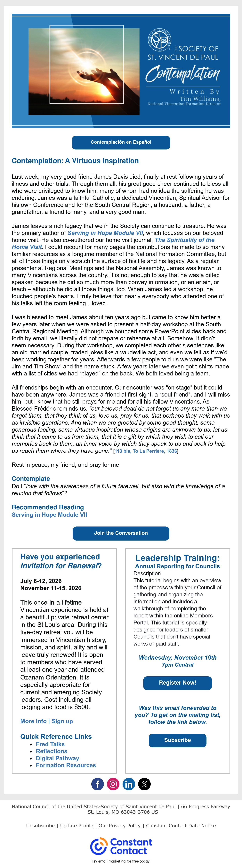Screen dimensions: 242x868
Task: Click the Join the Conversation button
Action: tap(121, 533)
